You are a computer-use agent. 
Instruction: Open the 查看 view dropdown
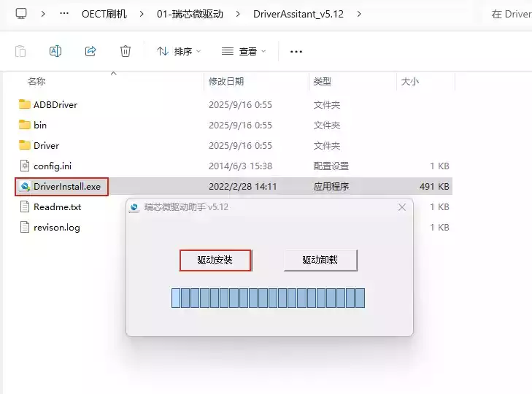point(244,51)
